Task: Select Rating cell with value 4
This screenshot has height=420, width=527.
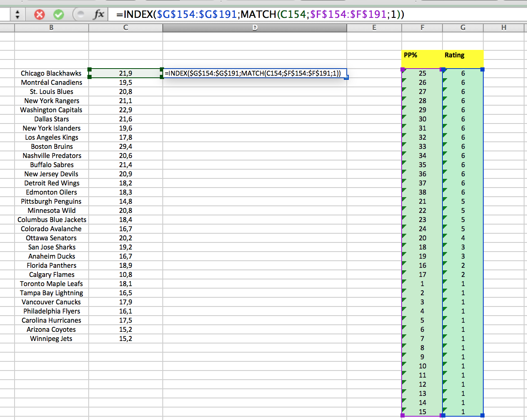Action: point(462,238)
